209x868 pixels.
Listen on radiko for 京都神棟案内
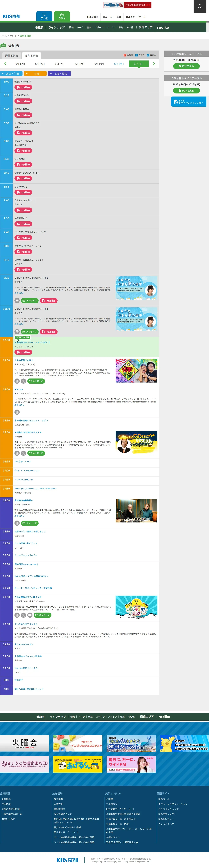point(23,192)
